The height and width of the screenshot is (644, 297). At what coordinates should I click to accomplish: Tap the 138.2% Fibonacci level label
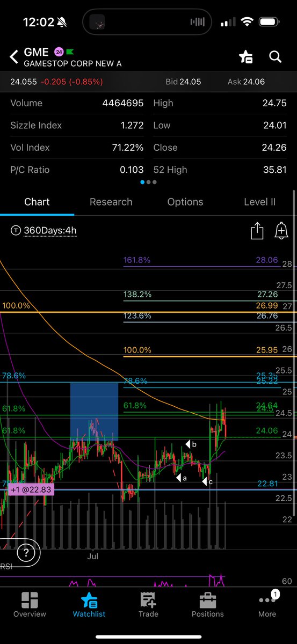(137, 295)
